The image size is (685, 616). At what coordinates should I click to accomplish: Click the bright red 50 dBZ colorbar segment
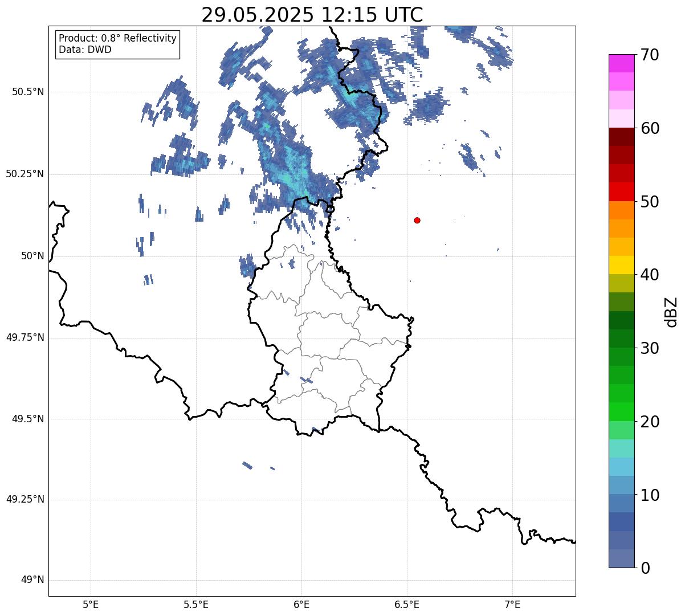(x=622, y=192)
